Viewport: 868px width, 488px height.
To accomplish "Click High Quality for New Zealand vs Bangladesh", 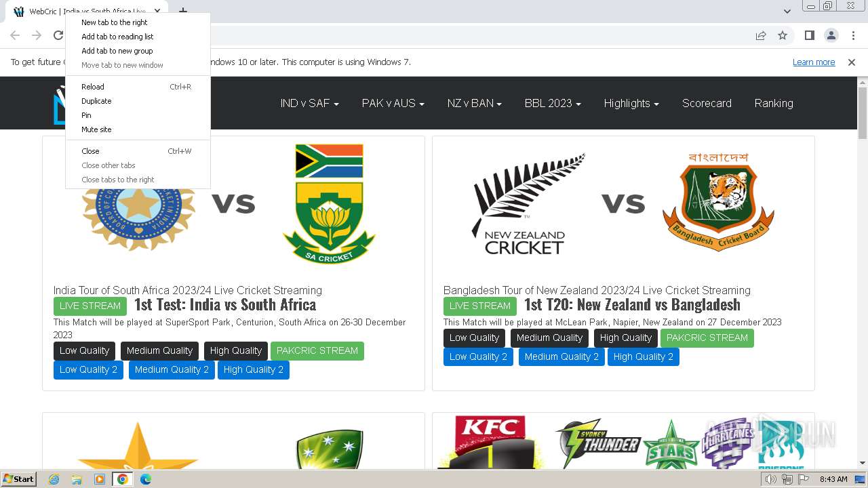I will (x=626, y=338).
